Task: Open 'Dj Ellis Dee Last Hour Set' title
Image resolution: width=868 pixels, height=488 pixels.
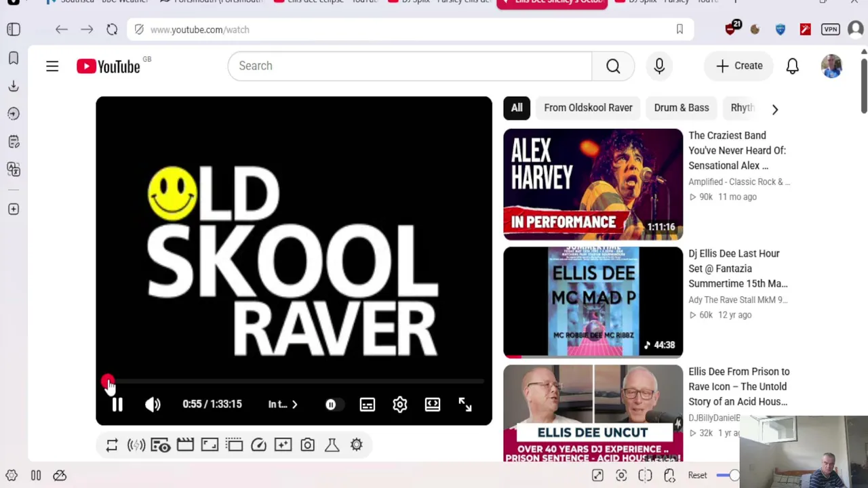Action: tap(738, 268)
